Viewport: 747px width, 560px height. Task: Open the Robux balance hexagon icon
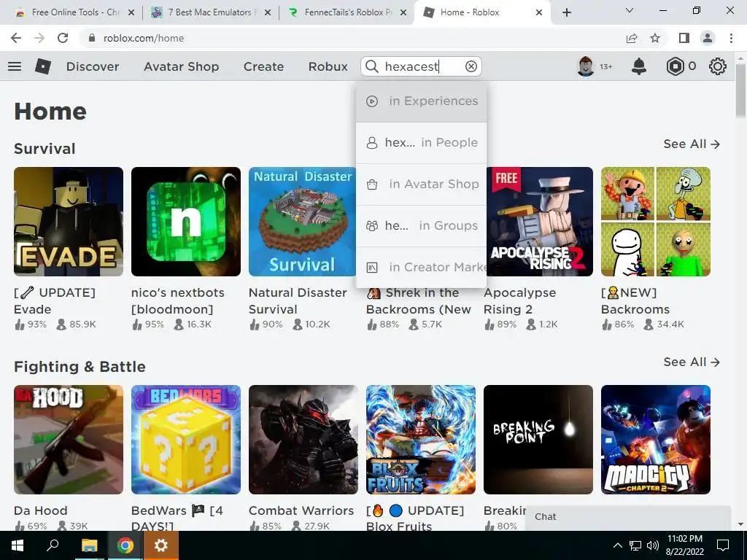pyautogui.click(x=675, y=66)
